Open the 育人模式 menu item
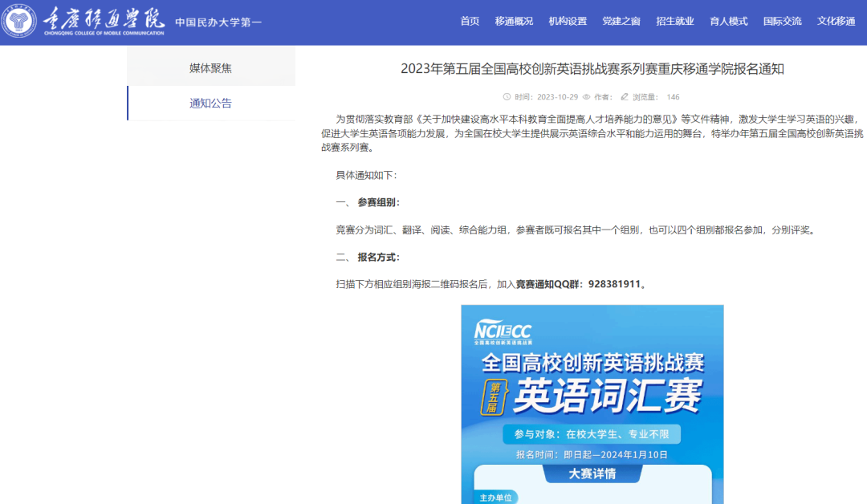 [728, 21]
